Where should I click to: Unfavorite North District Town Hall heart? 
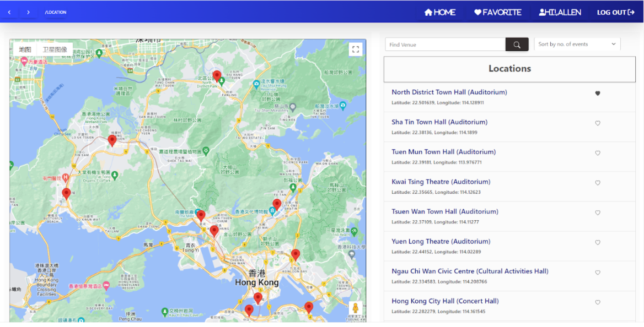coord(597,93)
